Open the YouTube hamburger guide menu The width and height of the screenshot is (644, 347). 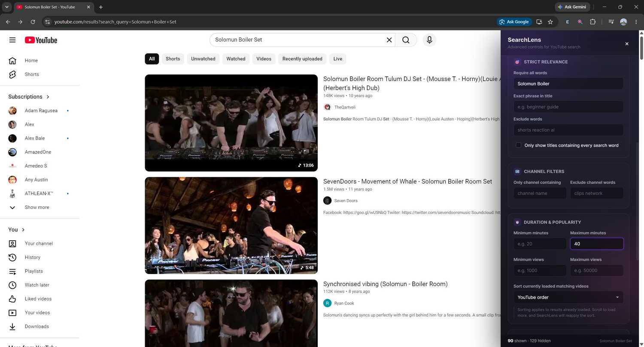pyautogui.click(x=12, y=40)
